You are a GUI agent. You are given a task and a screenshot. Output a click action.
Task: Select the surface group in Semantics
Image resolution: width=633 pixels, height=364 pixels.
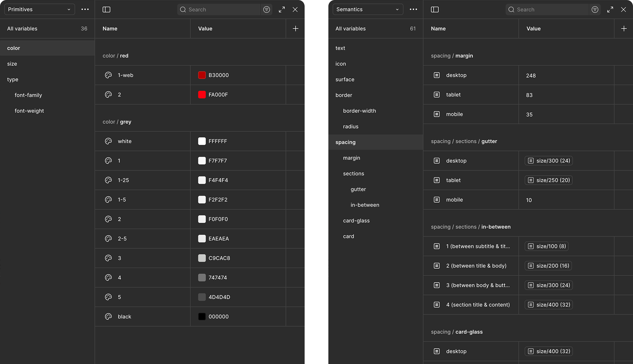(x=376, y=80)
